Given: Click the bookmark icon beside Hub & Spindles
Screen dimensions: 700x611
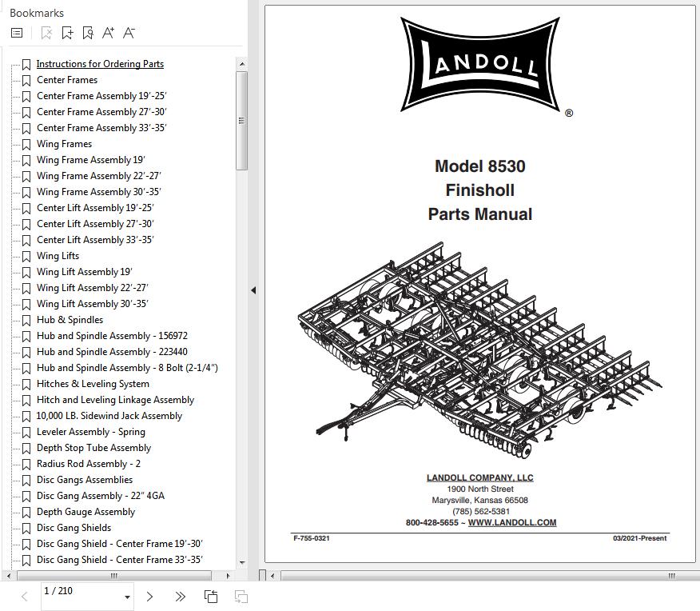Looking at the screenshot, I should (x=26, y=320).
